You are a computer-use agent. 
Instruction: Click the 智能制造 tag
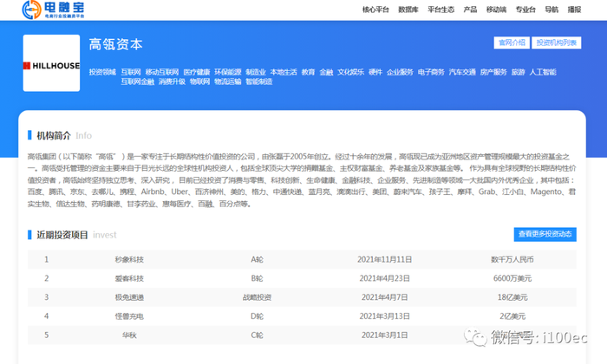click(x=258, y=81)
